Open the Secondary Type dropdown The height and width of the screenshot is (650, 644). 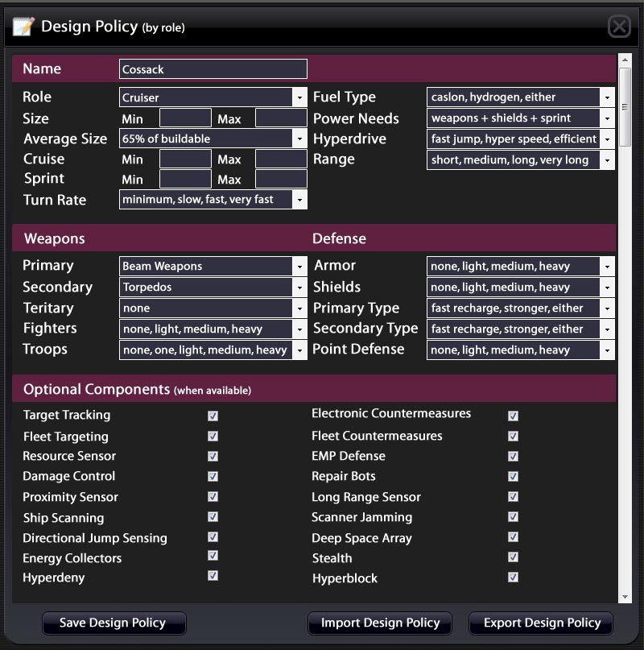tap(521, 329)
